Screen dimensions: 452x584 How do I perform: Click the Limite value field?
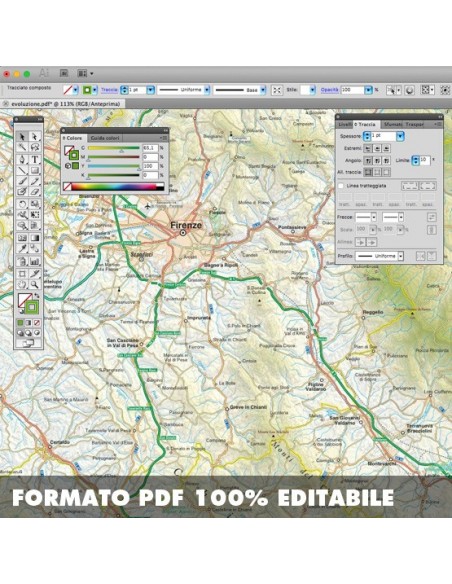pyautogui.click(x=425, y=160)
